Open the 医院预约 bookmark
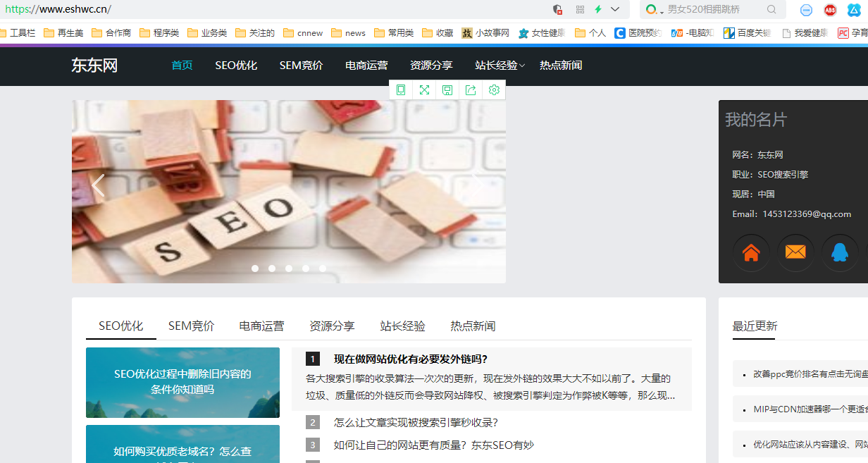The width and height of the screenshot is (868, 463). pos(638,33)
